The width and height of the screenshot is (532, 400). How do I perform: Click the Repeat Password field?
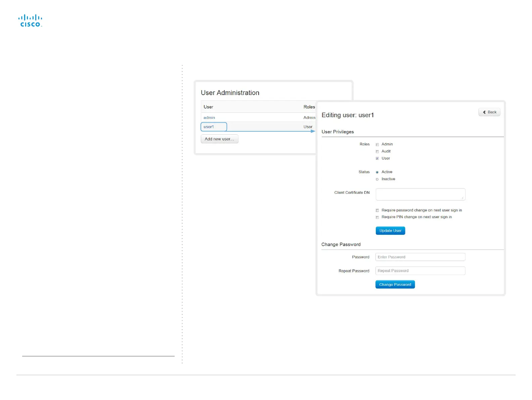click(x=420, y=271)
